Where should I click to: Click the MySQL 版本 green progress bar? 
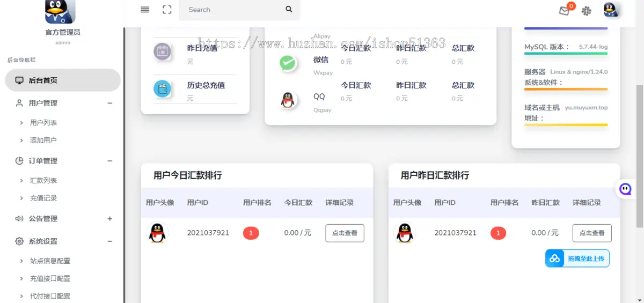[x=566, y=54]
